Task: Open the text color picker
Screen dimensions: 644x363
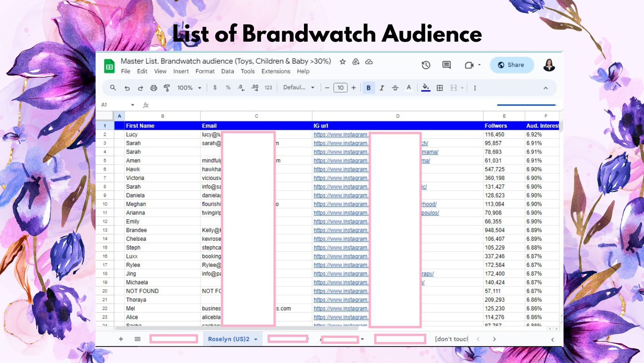Action: click(x=409, y=88)
